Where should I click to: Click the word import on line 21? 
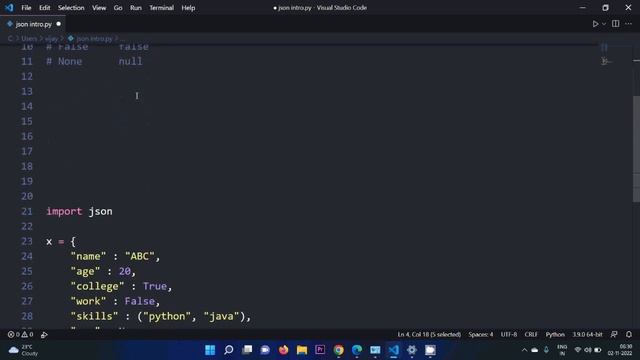[x=64, y=211]
